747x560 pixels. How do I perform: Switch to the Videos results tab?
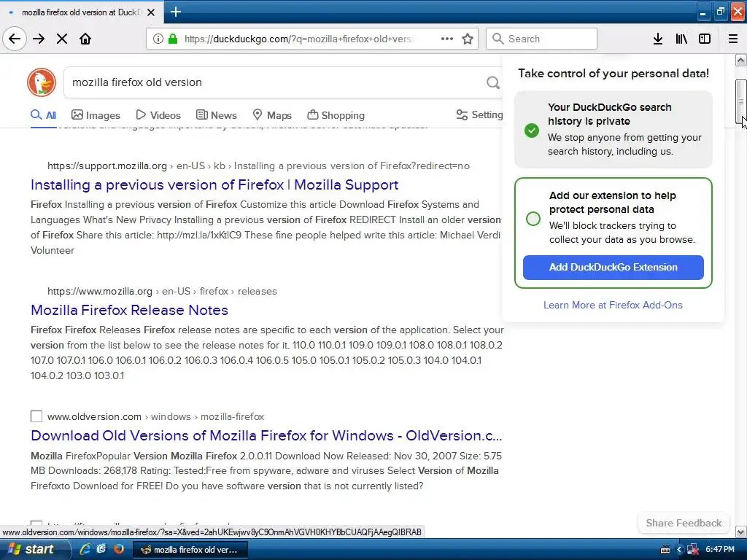(x=158, y=115)
